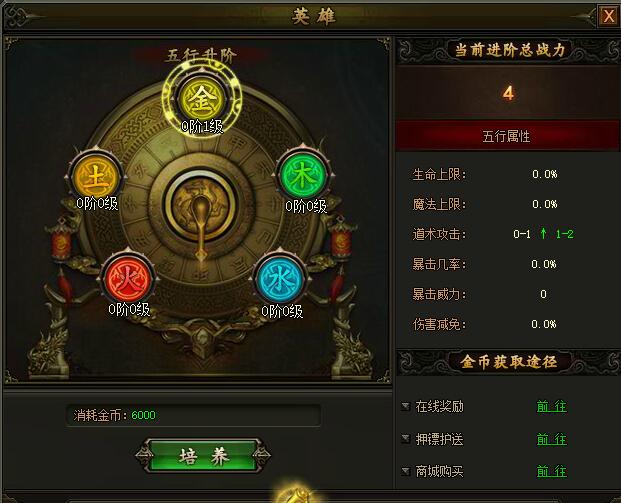Image resolution: width=621 pixels, height=503 pixels.
Task: Select the orange 土 earth element orb
Action: (x=95, y=176)
